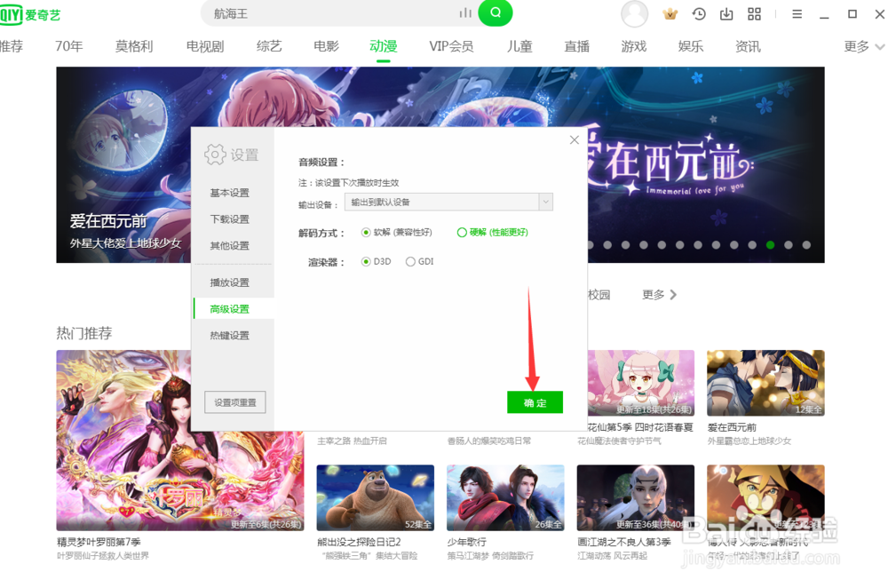
Task: Click the VIP crown icon
Action: click(670, 14)
